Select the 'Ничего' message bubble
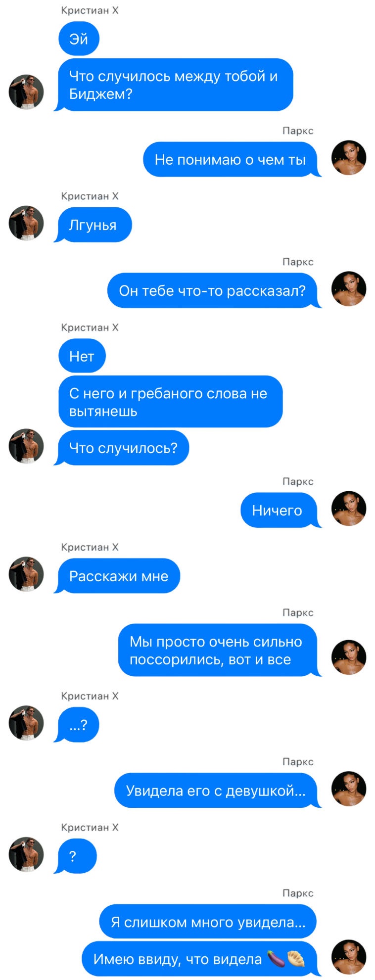This screenshot has width=375, height=980. pyautogui.click(x=281, y=510)
